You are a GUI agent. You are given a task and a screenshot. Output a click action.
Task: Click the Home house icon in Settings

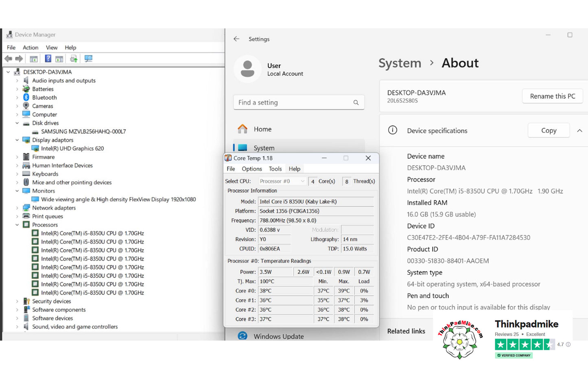(243, 129)
